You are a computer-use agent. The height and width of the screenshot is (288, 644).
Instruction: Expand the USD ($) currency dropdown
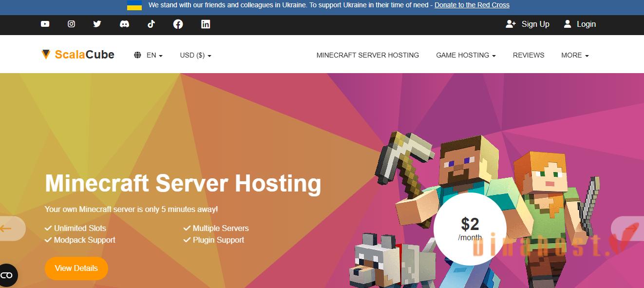pyautogui.click(x=195, y=55)
